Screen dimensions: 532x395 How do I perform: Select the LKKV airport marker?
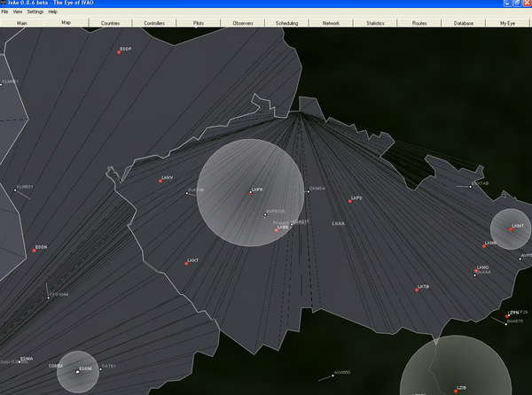(160, 181)
